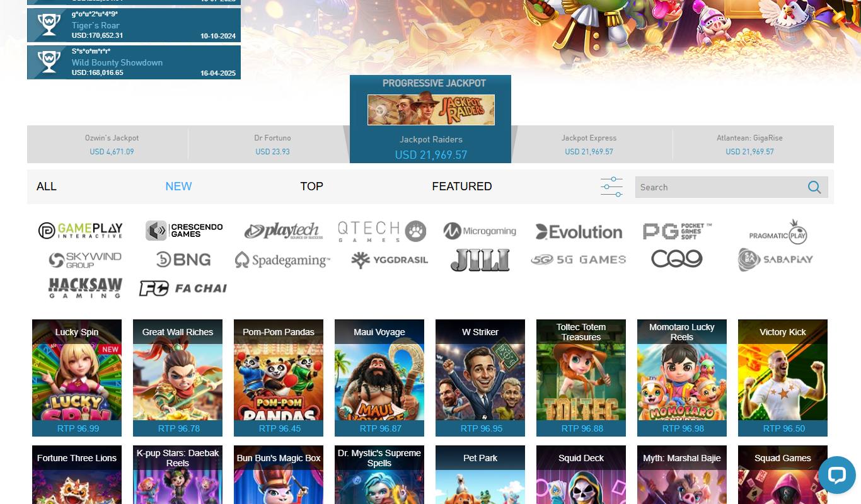Select the BNG provider logo
The image size is (861, 504).
point(183,260)
